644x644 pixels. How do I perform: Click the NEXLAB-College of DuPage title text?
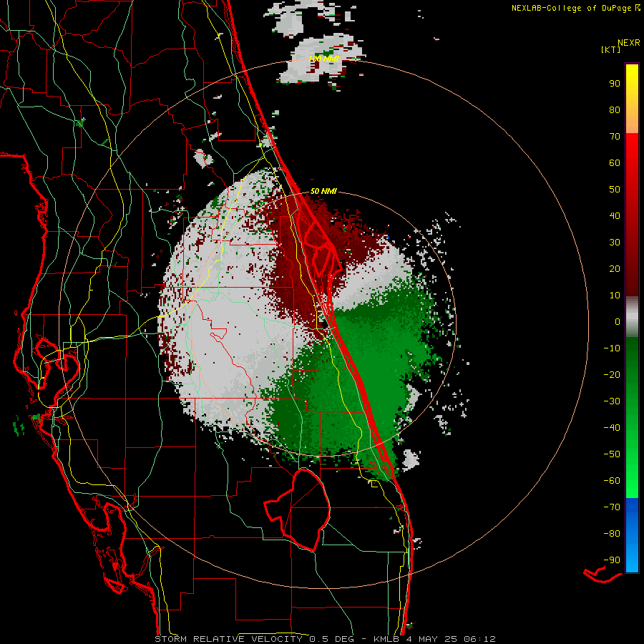(571, 8)
